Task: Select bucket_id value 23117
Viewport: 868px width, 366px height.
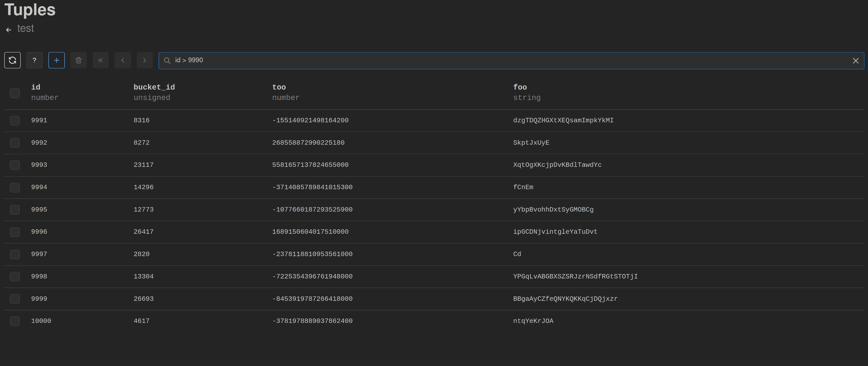Action: pos(143,165)
